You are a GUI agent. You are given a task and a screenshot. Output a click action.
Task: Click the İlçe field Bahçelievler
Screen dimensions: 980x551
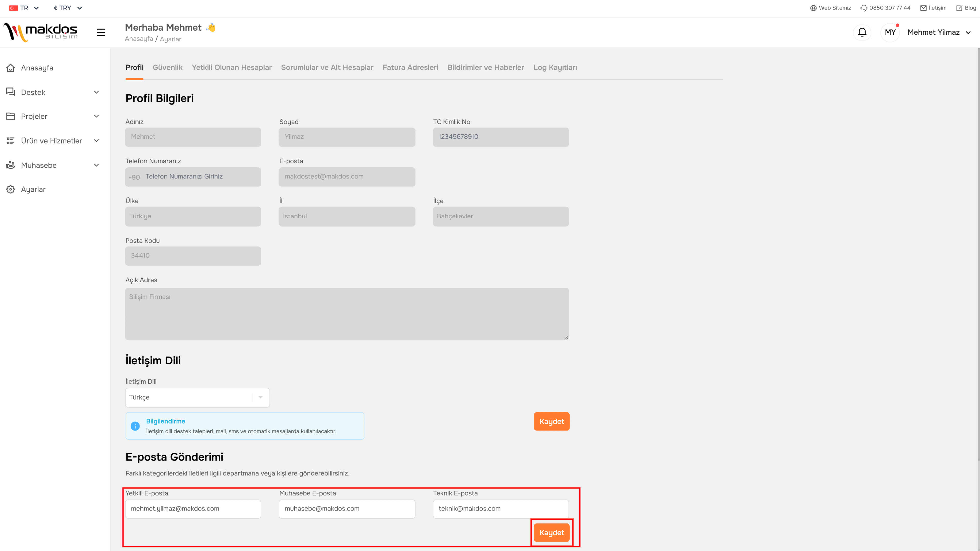pyautogui.click(x=501, y=216)
